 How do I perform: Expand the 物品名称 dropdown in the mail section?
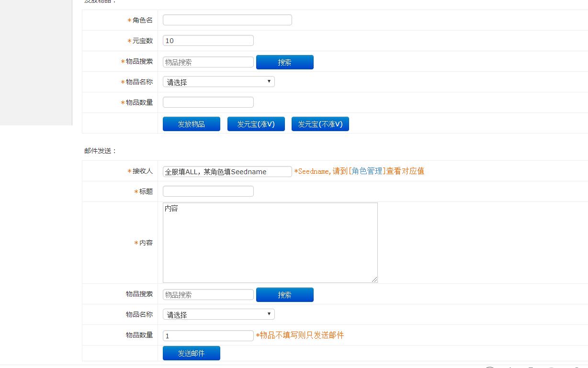tap(218, 314)
